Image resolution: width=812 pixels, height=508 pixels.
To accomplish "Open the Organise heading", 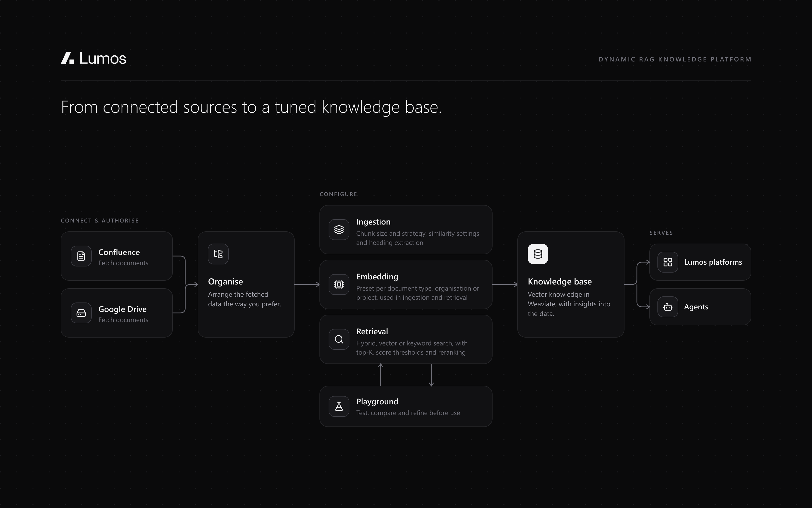I will point(226,281).
